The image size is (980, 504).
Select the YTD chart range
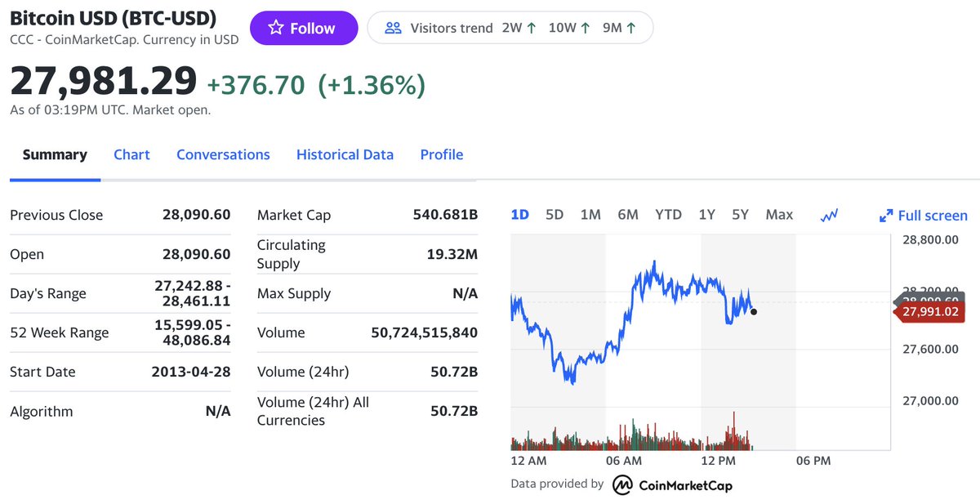coord(668,215)
